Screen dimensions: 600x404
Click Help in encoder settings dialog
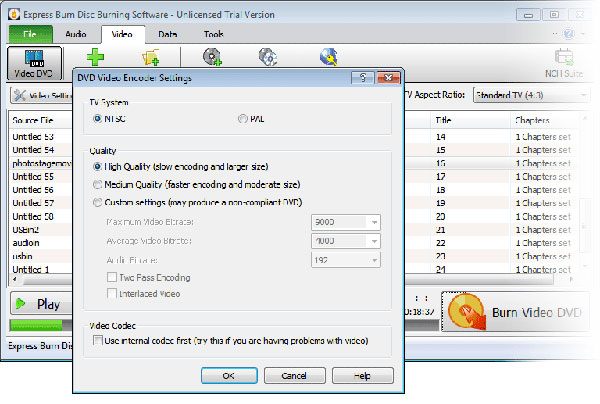click(x=362, y=376)
